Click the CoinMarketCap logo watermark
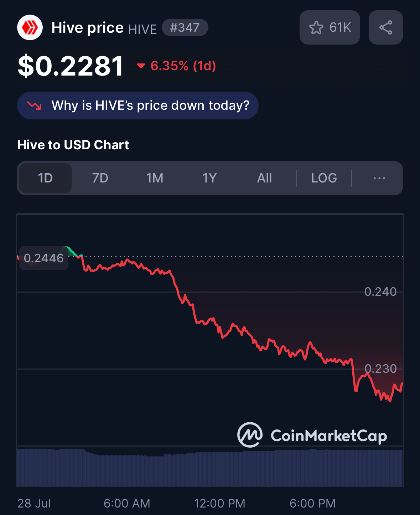The image size is (420, 515). (312, 435)
